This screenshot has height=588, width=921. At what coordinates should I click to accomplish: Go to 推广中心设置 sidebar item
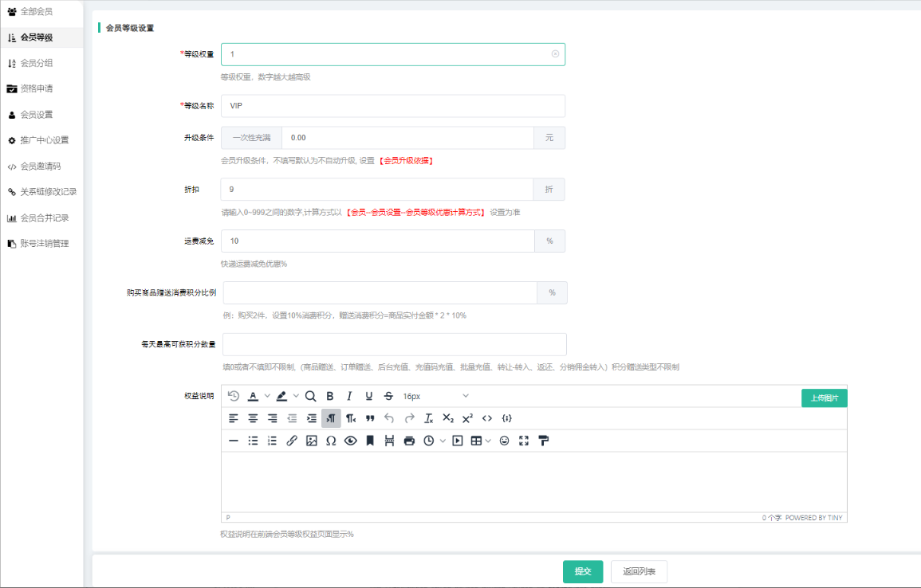[x=45, y=140]
